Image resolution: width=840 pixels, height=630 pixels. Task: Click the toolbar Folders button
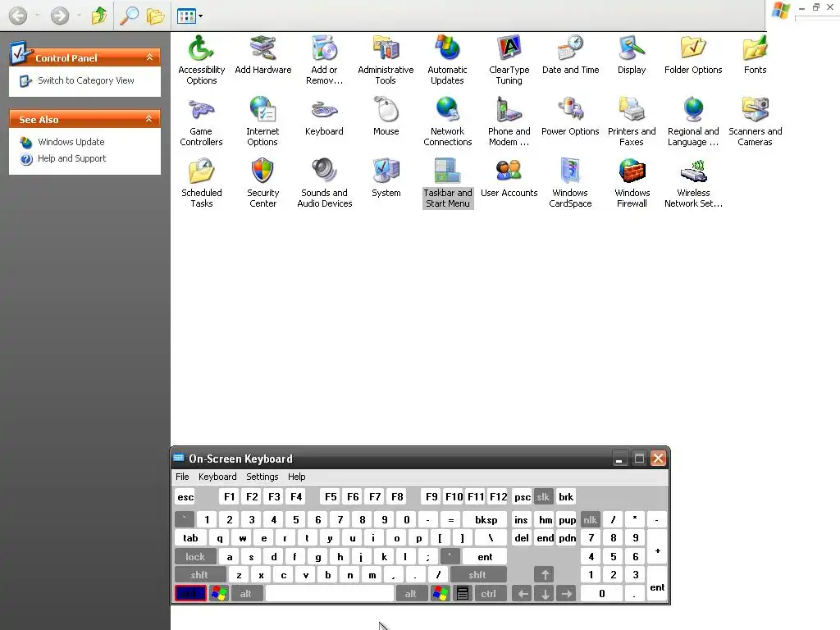[155, 16]
